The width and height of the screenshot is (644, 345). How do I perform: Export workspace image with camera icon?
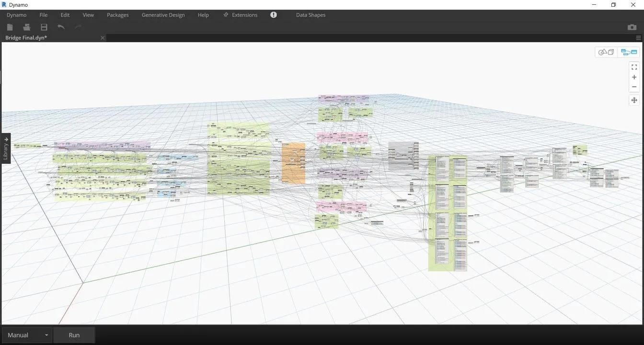[632, 27]
